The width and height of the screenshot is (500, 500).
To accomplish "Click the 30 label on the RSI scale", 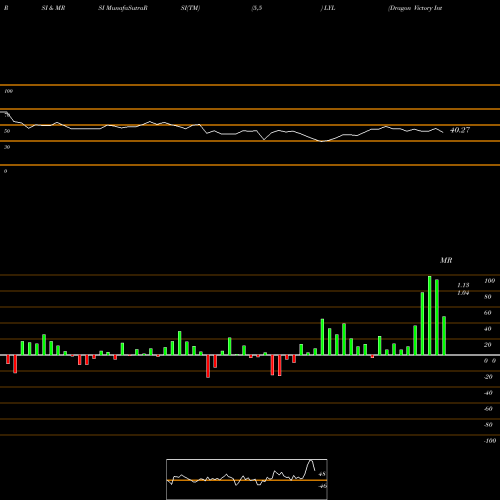I will [7, 147].
